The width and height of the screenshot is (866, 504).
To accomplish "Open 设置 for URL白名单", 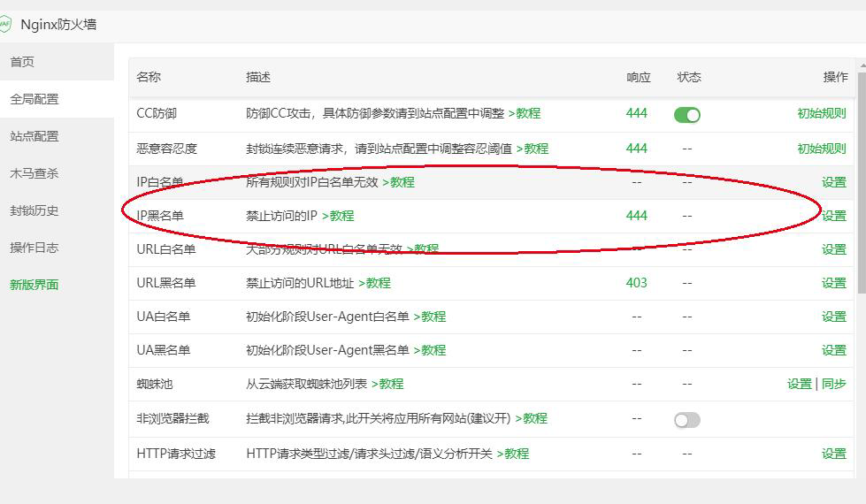I will [834, 249].
